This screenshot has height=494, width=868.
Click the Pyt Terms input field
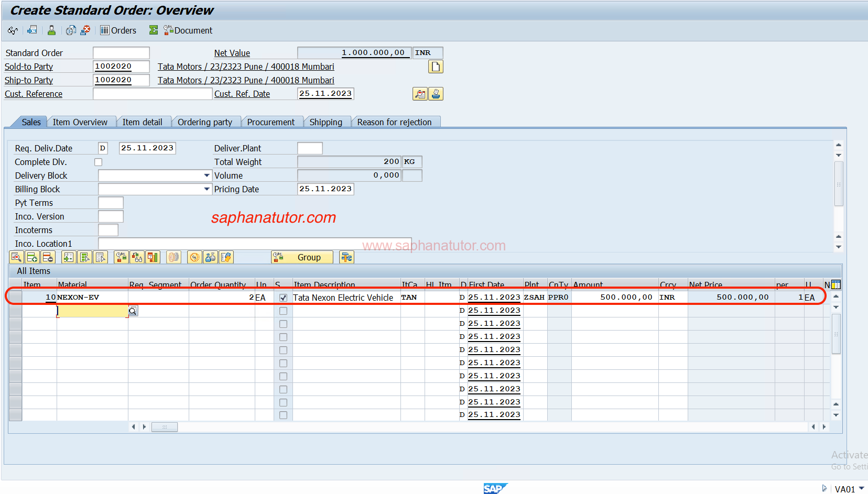point(111,203)
